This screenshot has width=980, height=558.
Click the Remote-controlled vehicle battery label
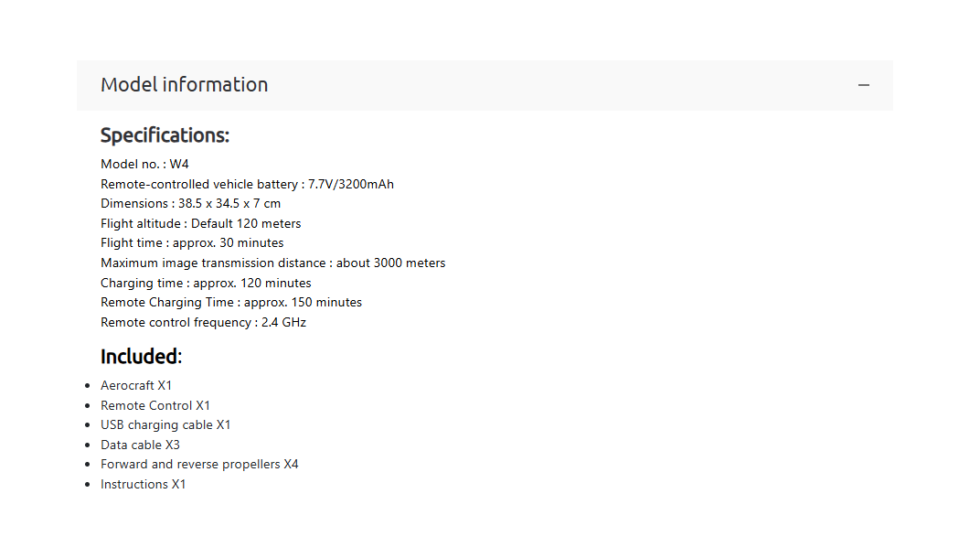(x=198, y=184)
